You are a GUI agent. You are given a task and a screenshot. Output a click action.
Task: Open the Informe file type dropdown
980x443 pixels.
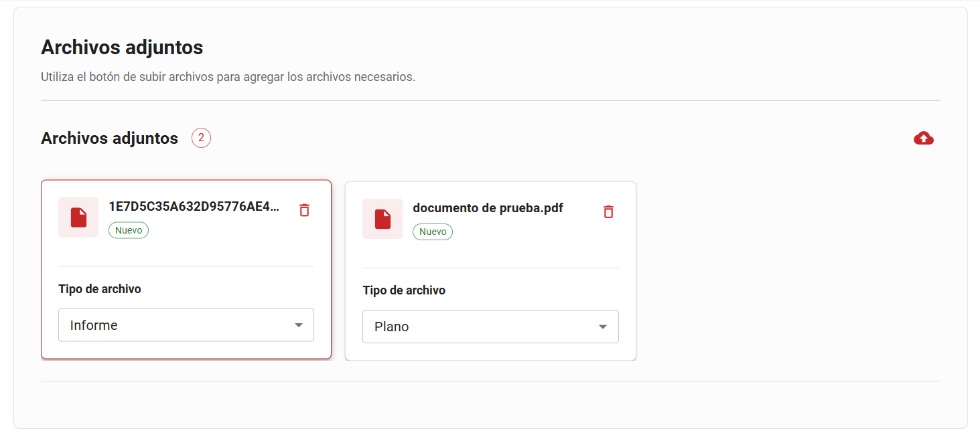[186, 325]
